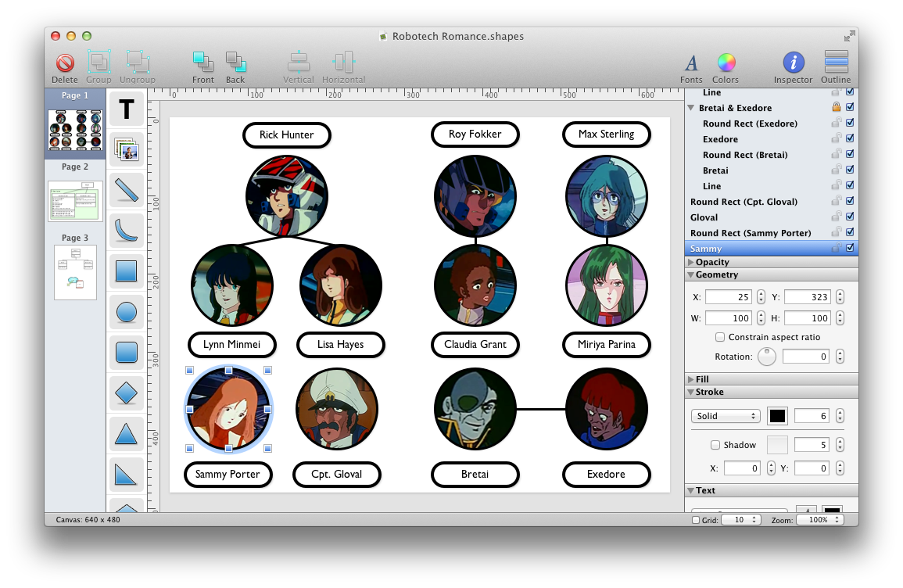Collapse the Stroke section
The height and width of the screenshot is (588, 903).
[x=690, y=392]
